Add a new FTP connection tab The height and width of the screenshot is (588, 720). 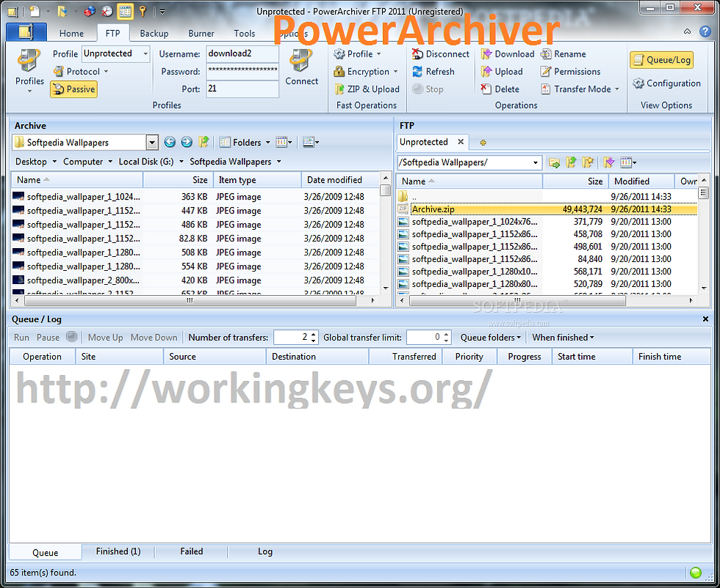click(483, 142)
